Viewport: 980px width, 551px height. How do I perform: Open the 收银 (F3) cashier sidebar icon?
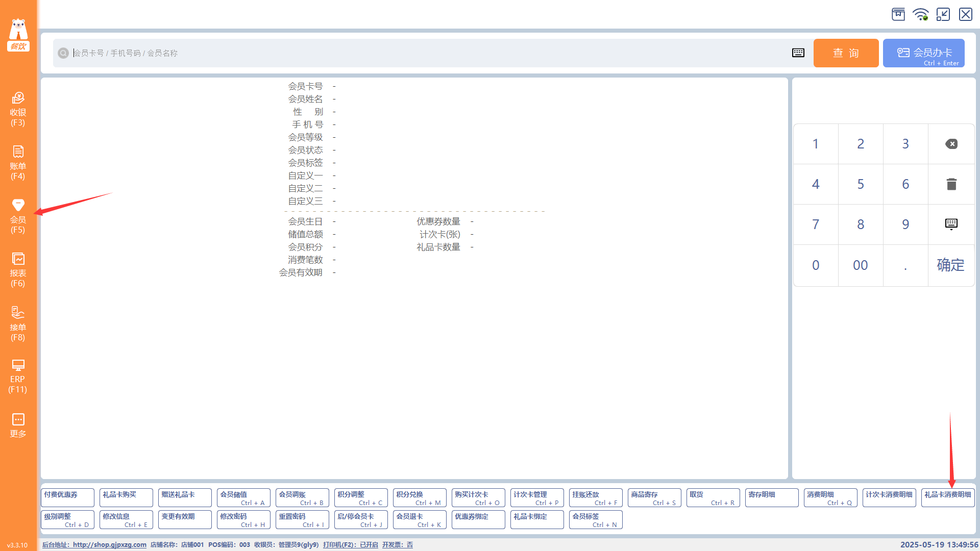(x=18, y=109)
